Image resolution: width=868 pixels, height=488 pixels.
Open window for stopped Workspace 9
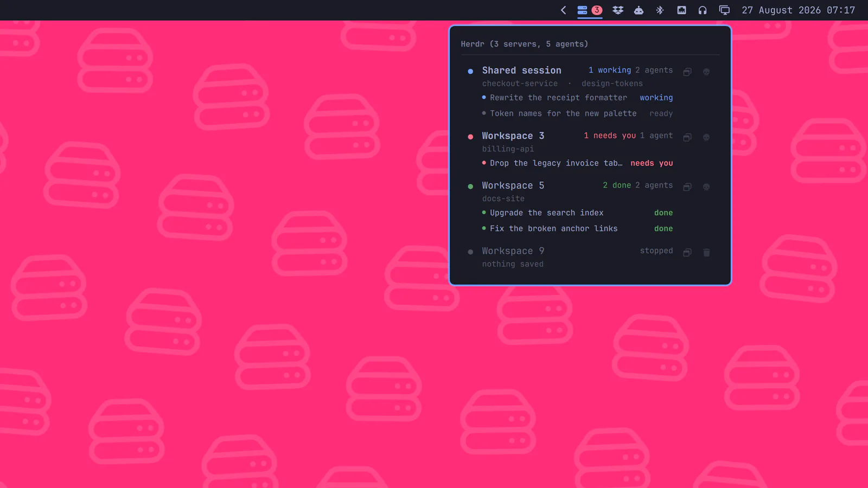coord(687,253)
